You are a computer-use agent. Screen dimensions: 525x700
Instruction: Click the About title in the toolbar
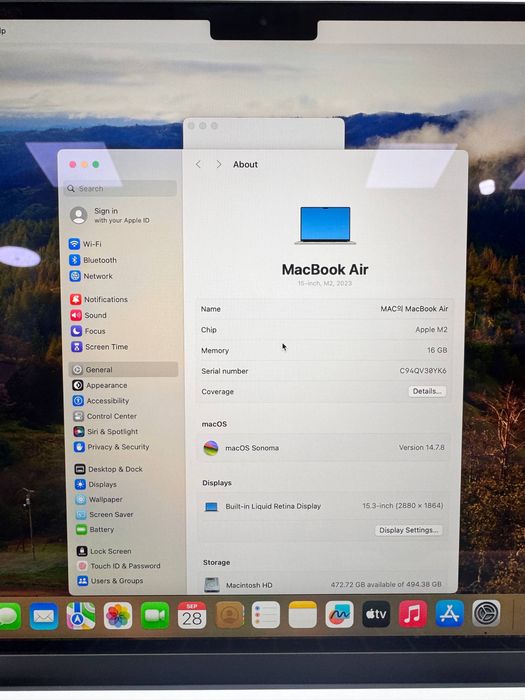[x=245, y=164]
